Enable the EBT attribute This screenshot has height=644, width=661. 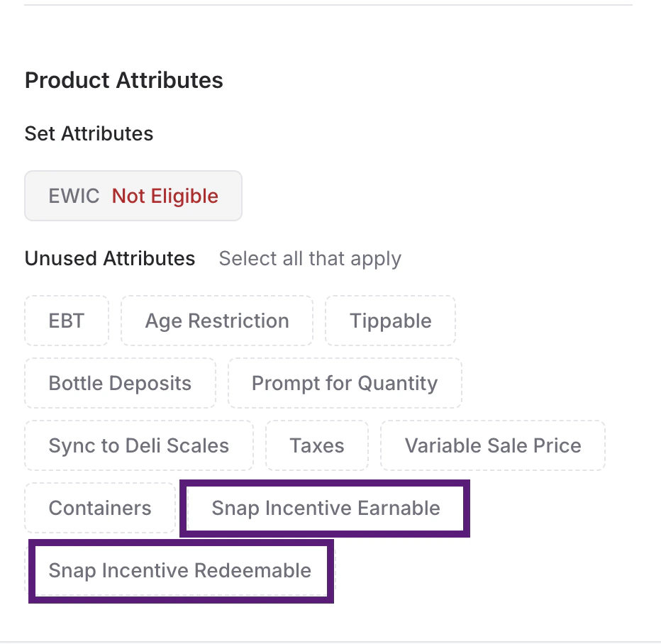click(67, 321)
